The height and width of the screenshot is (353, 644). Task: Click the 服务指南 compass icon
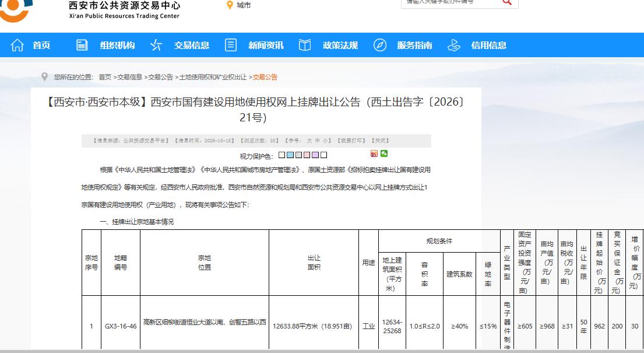[x=379, y=45]
